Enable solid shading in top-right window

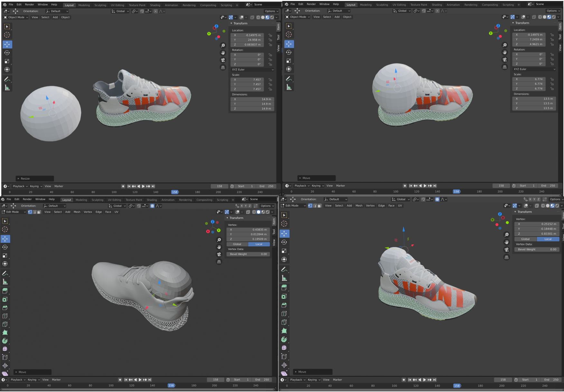[544, 17]
